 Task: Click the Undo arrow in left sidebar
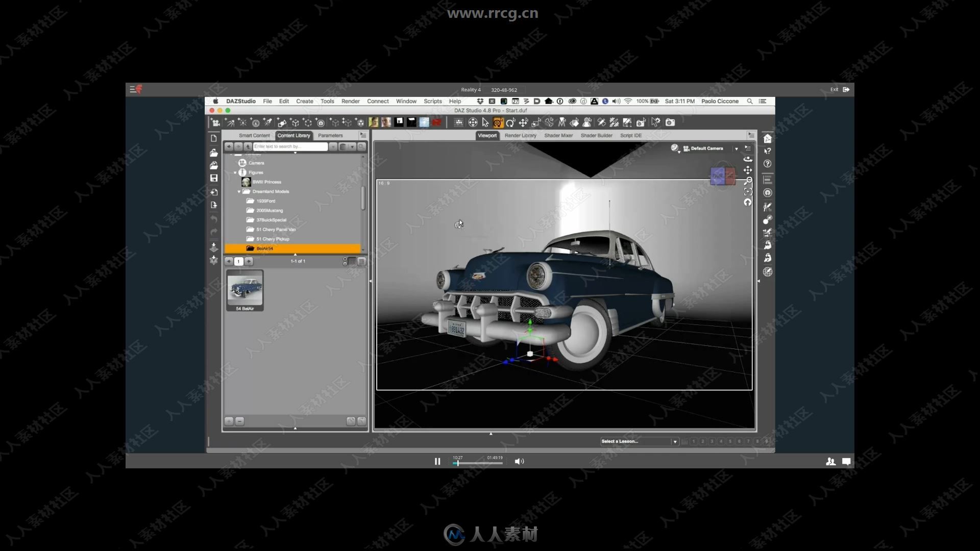click(214, 219)
